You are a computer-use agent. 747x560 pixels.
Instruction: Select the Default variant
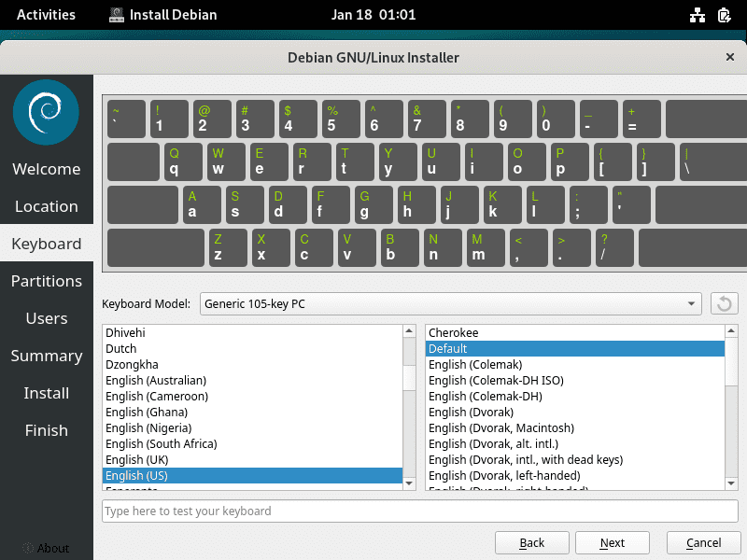click(575, 348)
